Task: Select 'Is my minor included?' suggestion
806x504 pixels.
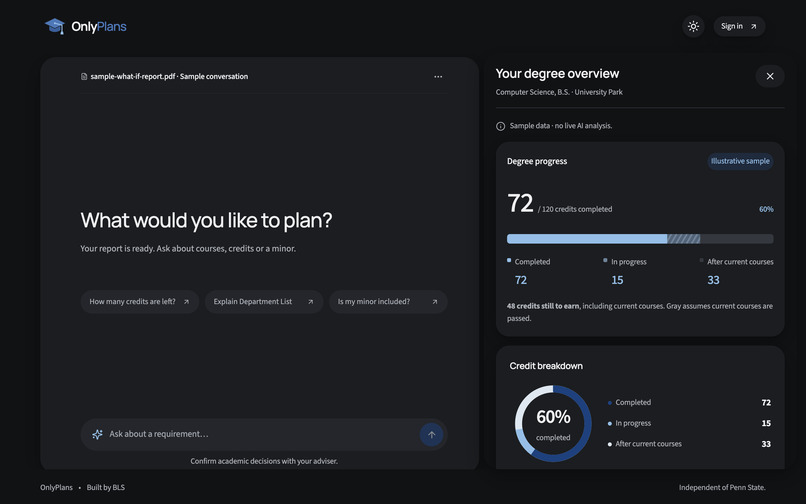Action: pos(388,302)
